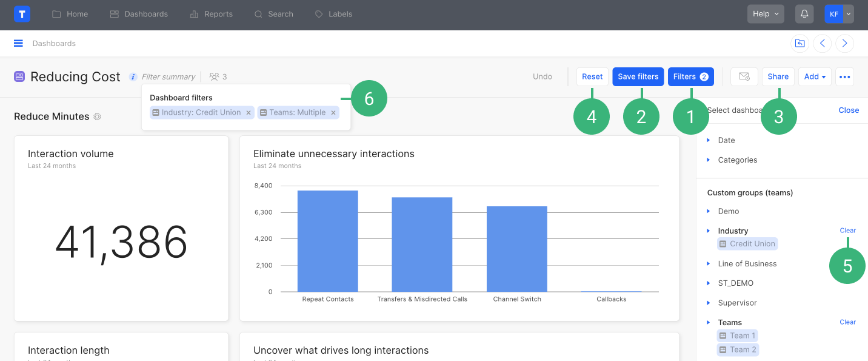The width and height of the screenshot is (868, 361).
Task: Expand the Date filter section
Action: [x=726, y=140]
